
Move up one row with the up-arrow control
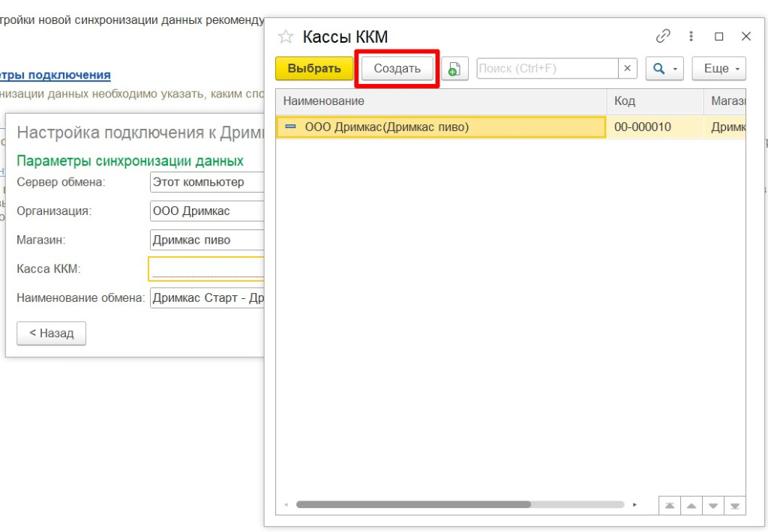691,505
